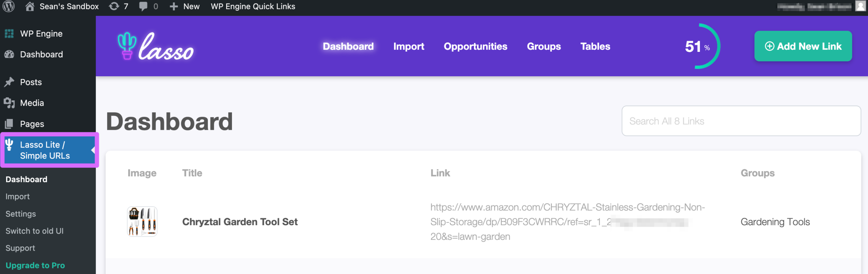This screenshot has height=274, width=868.
Task: Focus the Search All 8 Links field
Action: [x=741, y=121]
